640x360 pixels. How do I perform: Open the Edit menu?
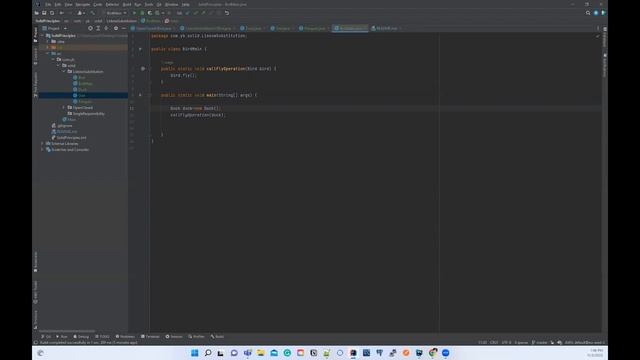[58, 4]
